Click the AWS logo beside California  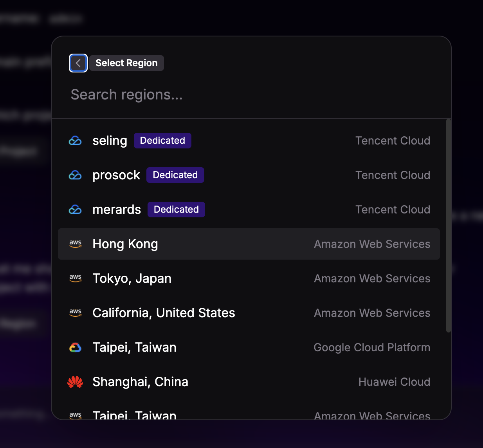(75, 313)
